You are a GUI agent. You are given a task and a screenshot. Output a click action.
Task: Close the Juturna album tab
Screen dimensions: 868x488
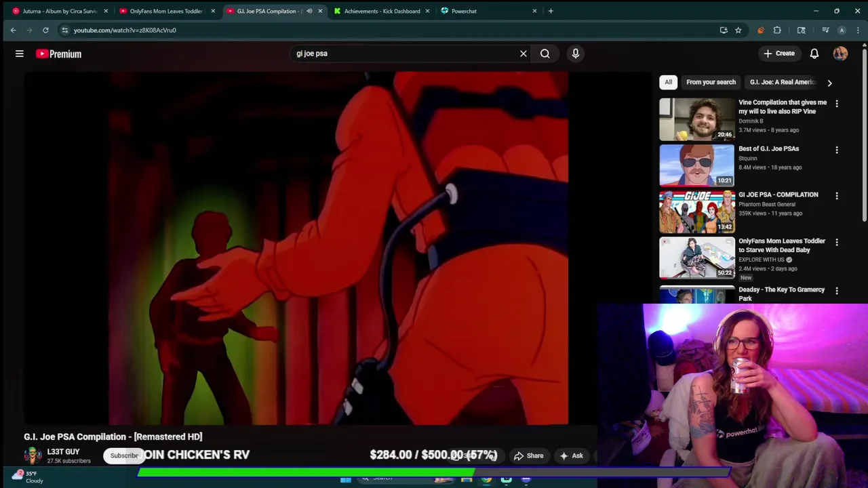click(x=106, y=11)
